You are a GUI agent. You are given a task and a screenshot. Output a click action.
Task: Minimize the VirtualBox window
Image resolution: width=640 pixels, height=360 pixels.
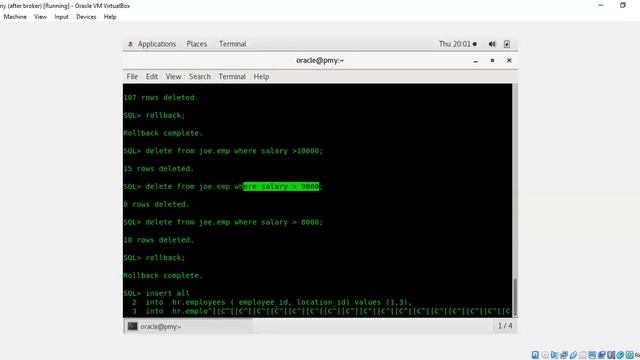click(x=601, y=5)
